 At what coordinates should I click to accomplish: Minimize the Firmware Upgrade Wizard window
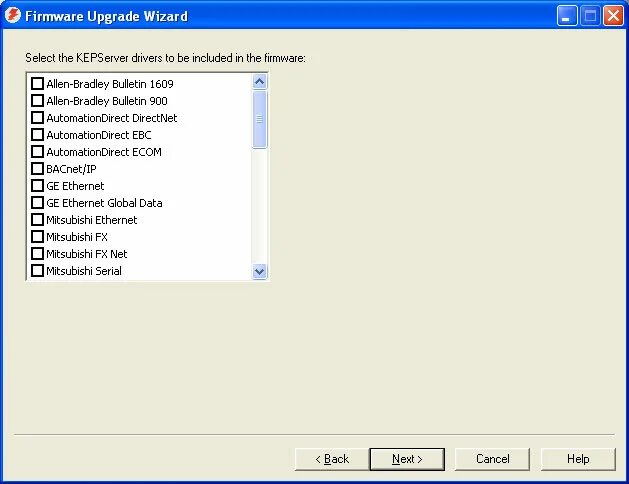[x=567, y=16]
